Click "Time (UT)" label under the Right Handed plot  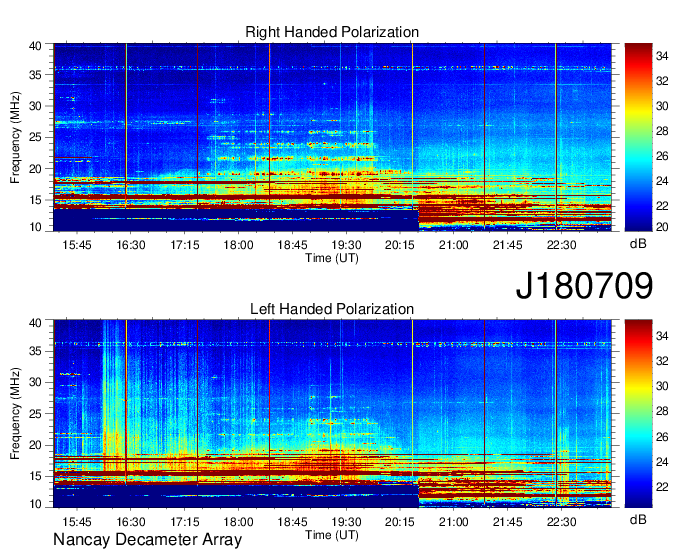point(332,258)
